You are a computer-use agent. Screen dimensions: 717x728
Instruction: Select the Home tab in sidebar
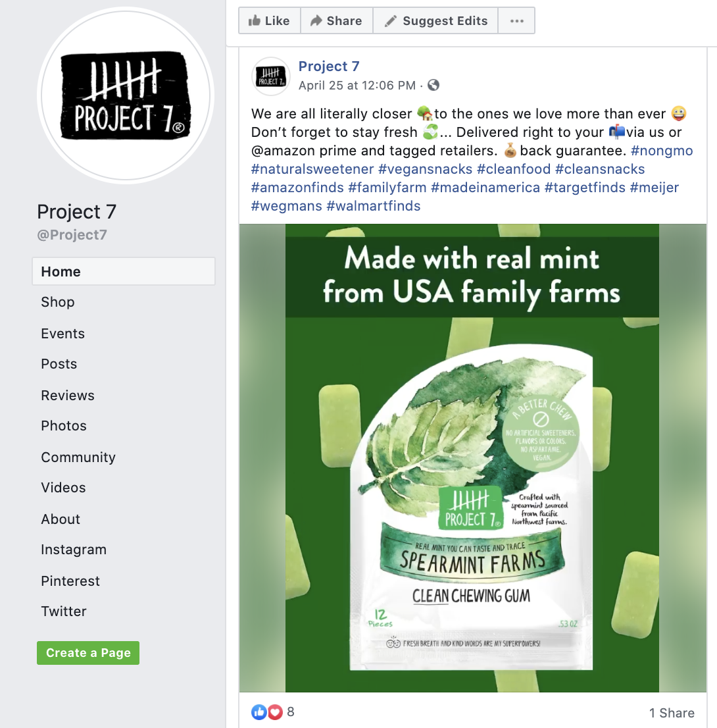pyautogui.click(x=124, y=271)
